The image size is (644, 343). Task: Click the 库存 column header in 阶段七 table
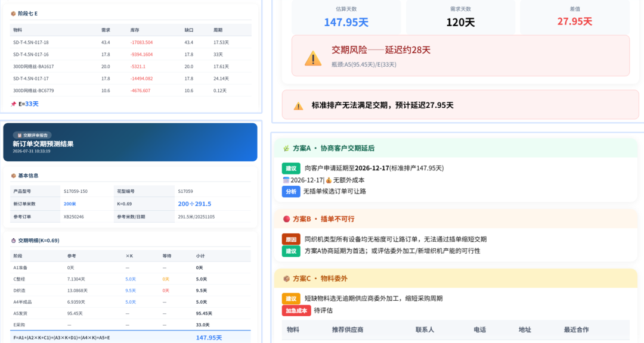(x=135, y=30)
